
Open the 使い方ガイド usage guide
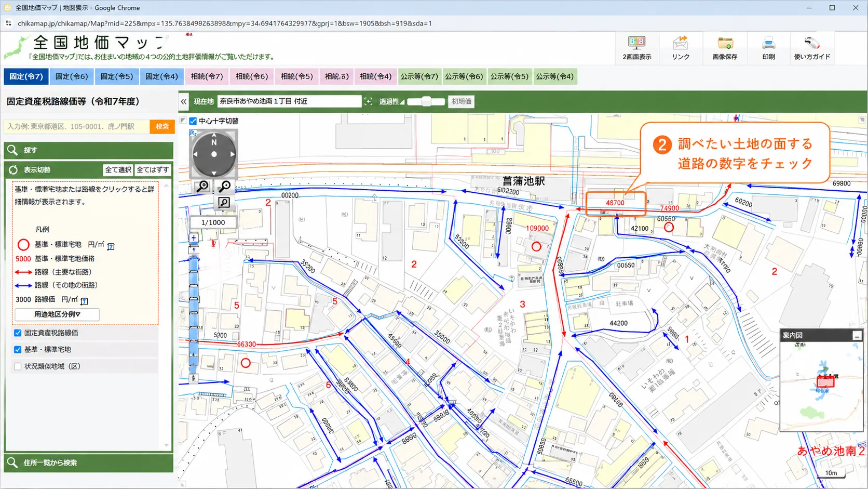tap(812, 48)
